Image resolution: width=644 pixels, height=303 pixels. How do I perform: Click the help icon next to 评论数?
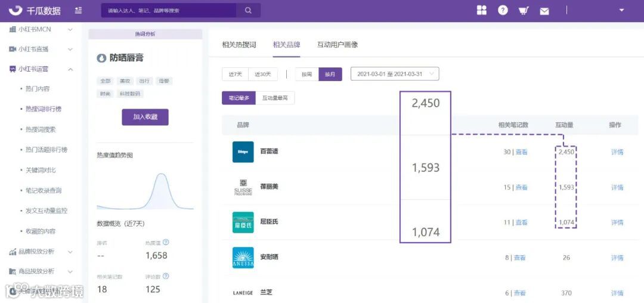click(166, 276)
